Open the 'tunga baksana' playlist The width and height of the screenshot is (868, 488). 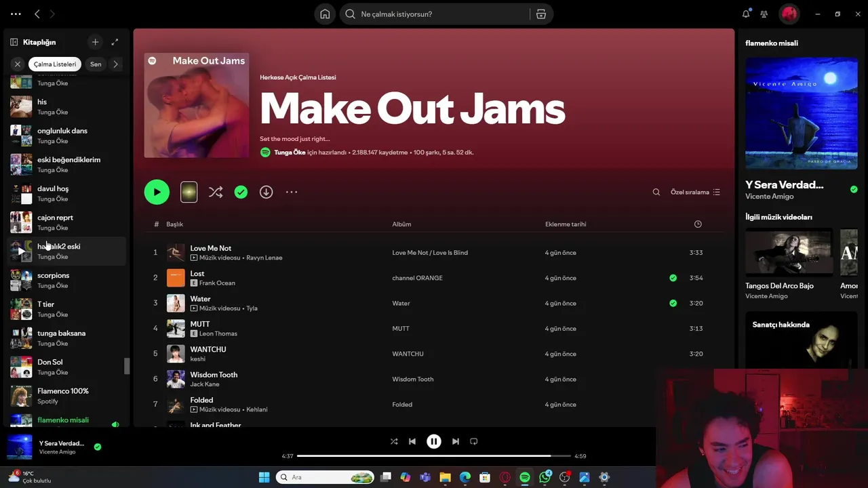[66, 338]
